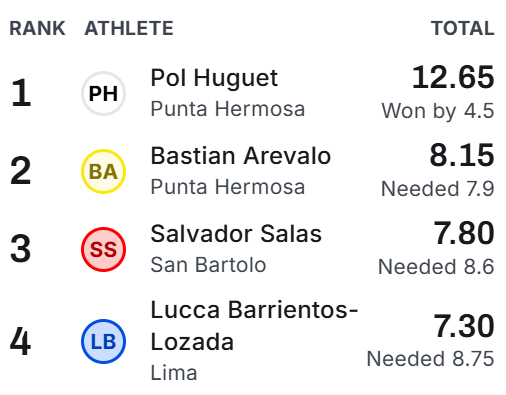Click the 12.65 total score
The height and width of the screenshot is (395, 506).
tap(453, 77)
